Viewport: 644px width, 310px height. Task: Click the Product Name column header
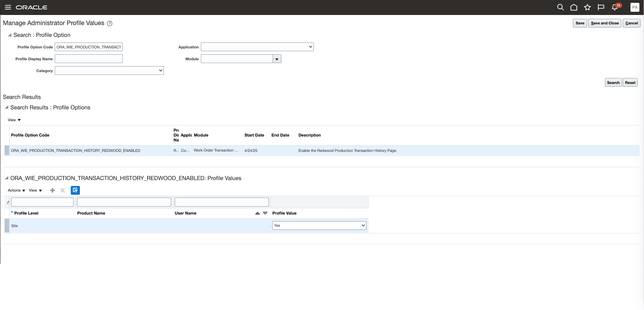pyautogui.click(x=91, y=213)
